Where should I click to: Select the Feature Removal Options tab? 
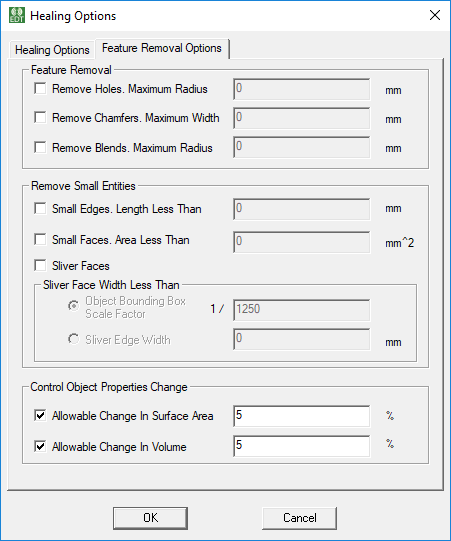(161, 48)
